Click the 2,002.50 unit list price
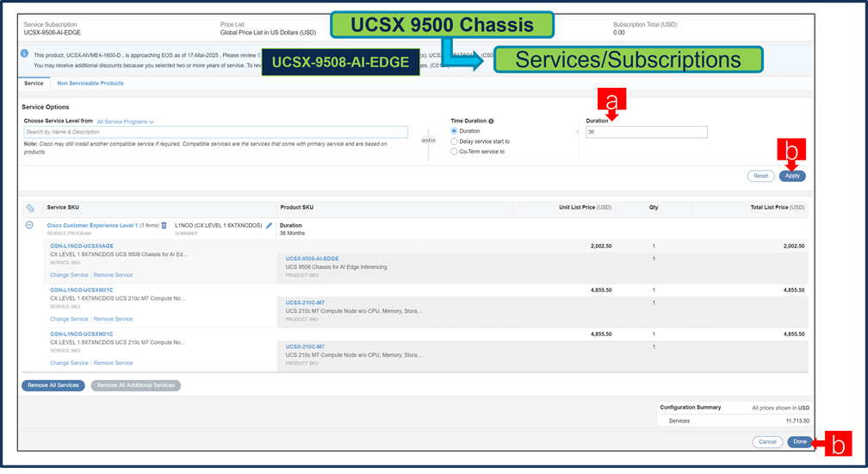The image size is (868, 474). tap(601, 246)
